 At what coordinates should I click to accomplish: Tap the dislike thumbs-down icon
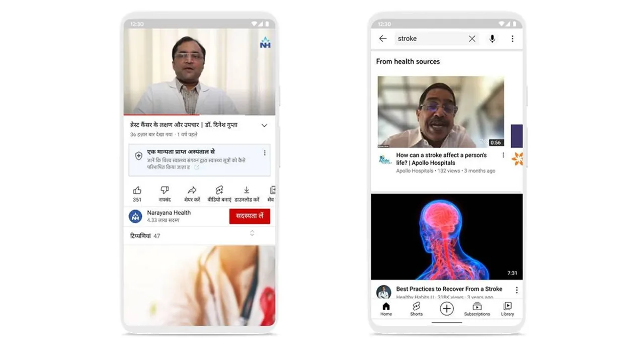[x=165, y=190]
